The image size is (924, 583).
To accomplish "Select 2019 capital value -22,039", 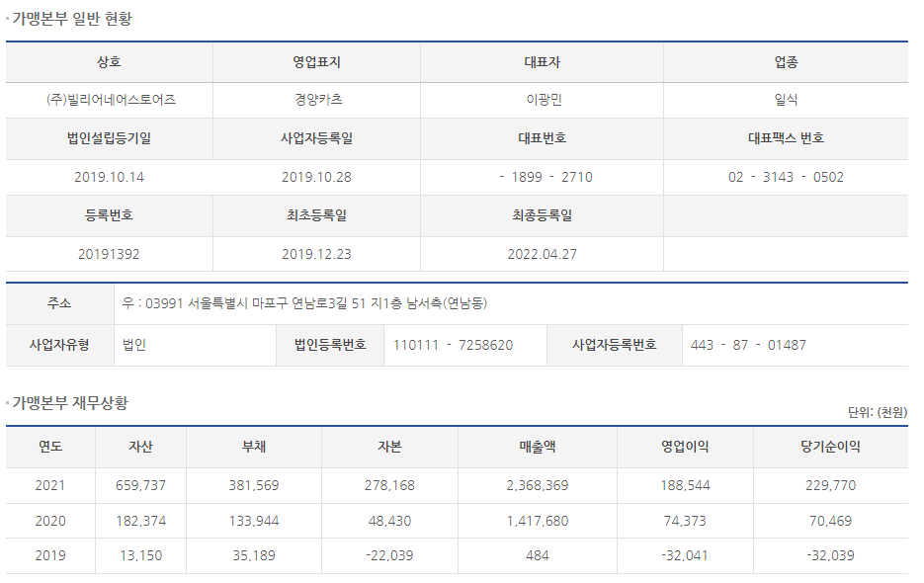I will click(x=389, y=555).
